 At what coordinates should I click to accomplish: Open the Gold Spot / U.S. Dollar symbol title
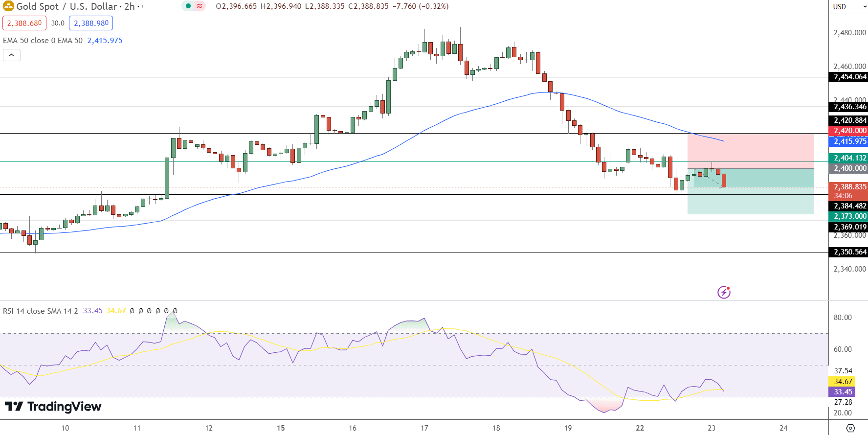point(67,6)
